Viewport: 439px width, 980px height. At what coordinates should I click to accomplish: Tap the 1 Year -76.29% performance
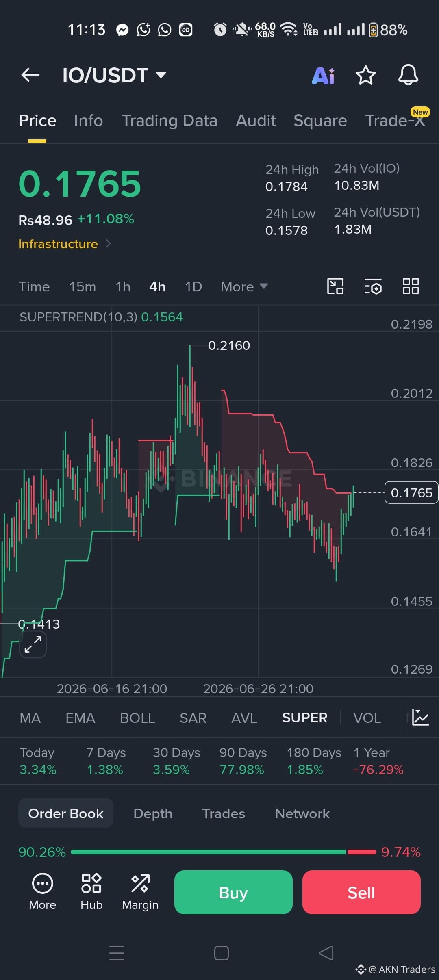(x=378, y=761)
